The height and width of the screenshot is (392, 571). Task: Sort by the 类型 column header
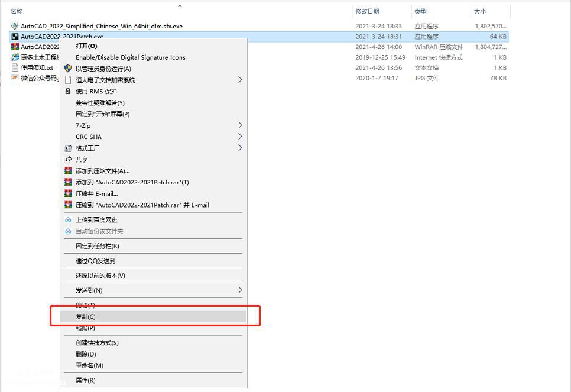[420, 11]
